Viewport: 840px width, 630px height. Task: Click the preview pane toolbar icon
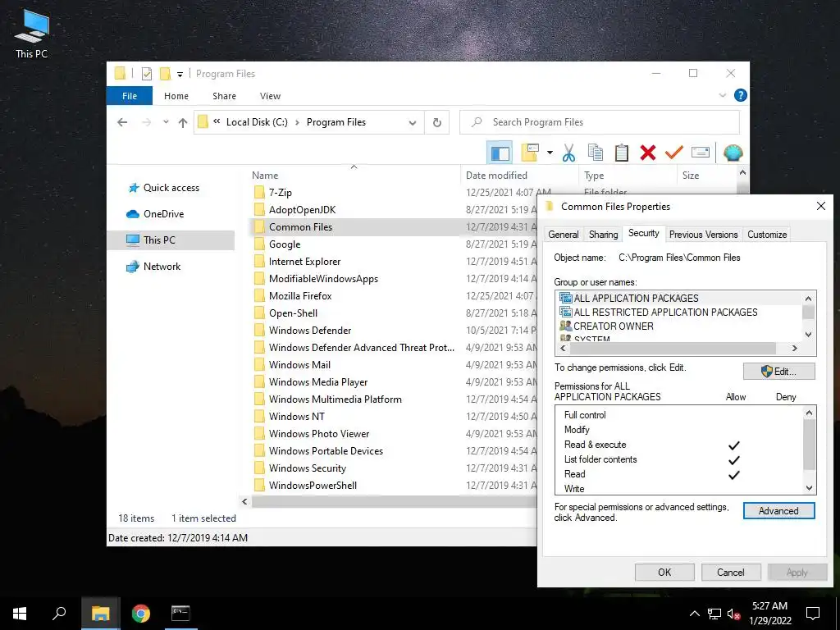[500, 153]
